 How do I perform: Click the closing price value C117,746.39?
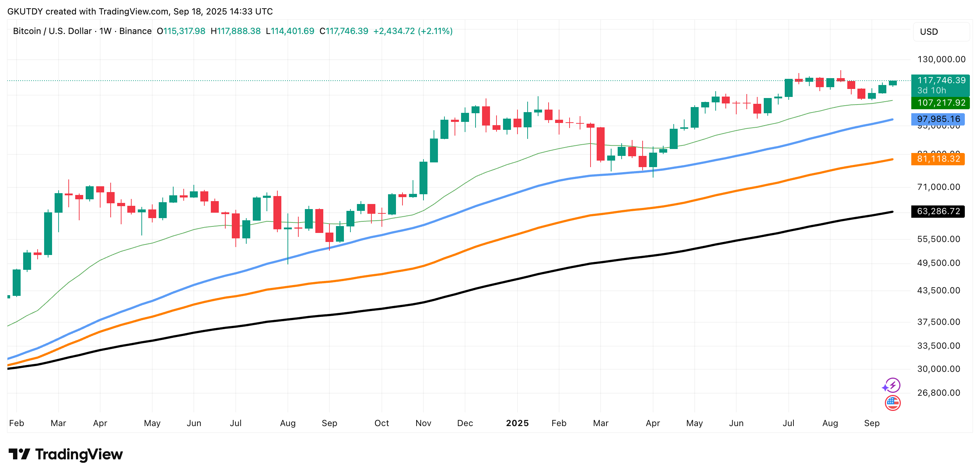344,31
